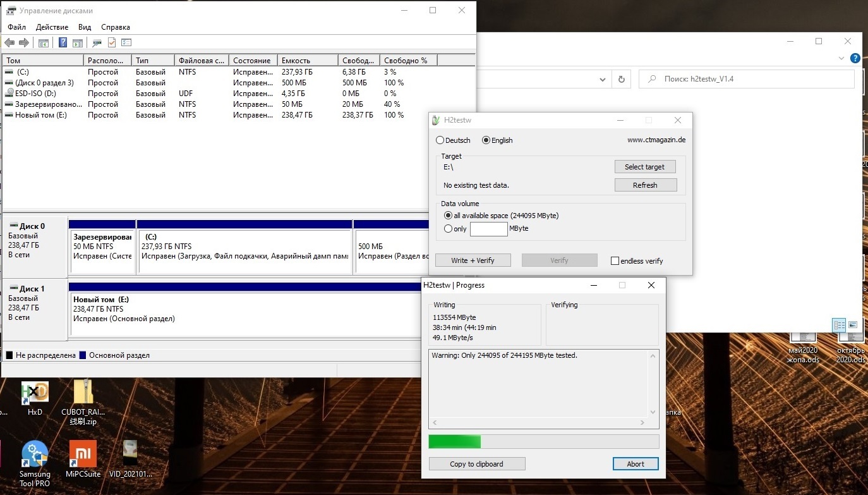Choose the 'only' MByte radio option
Viewport: 868px width, 495px height.
click(449, 229)
